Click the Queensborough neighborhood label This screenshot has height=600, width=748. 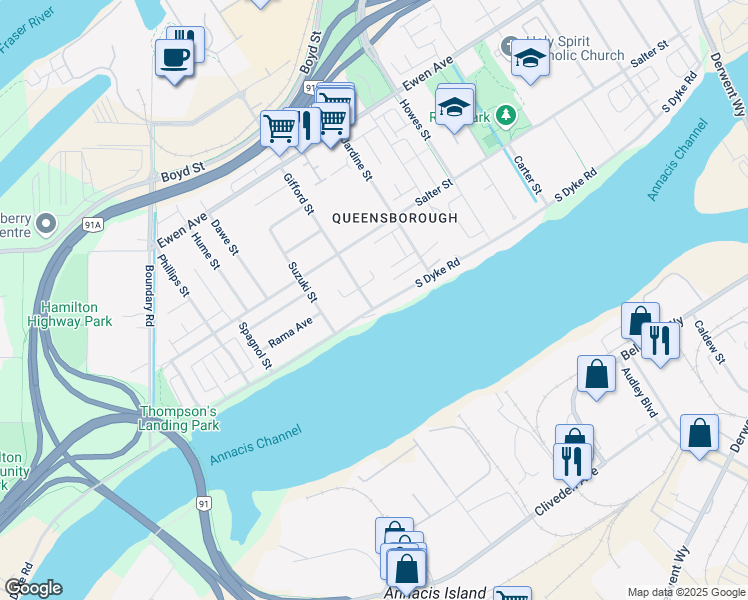[395, 218]
